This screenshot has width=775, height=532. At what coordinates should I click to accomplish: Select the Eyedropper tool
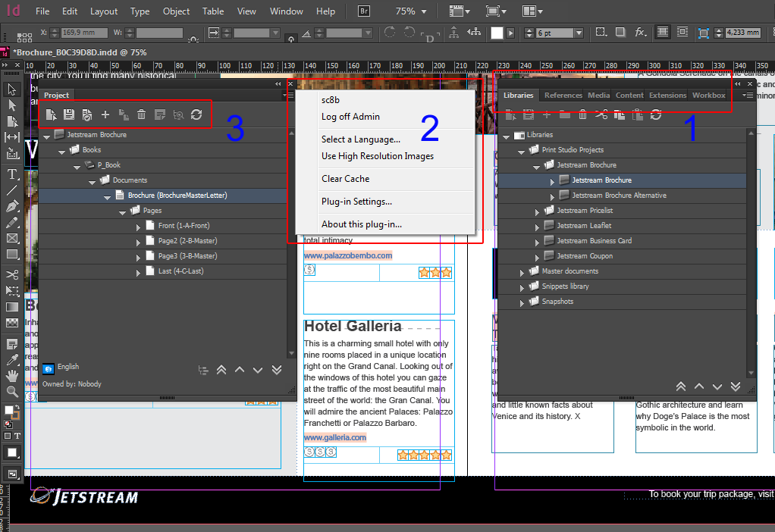(12, 360)
